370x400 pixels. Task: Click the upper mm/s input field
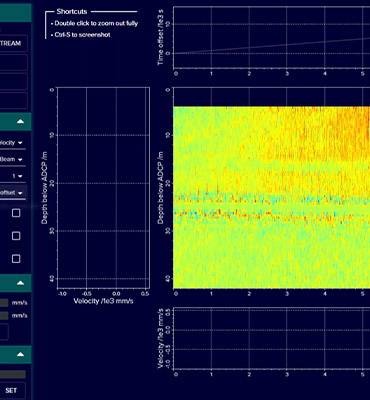click(x=4, y=303)
